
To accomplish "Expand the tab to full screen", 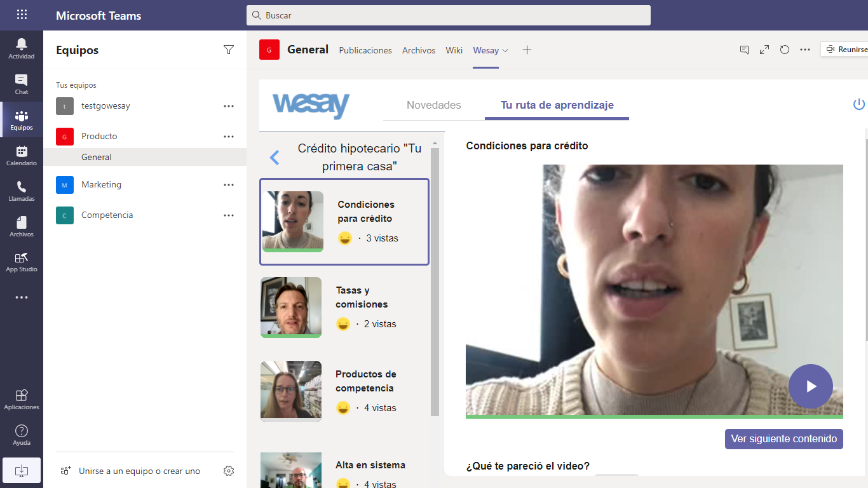I will click(x=764, y=50).
